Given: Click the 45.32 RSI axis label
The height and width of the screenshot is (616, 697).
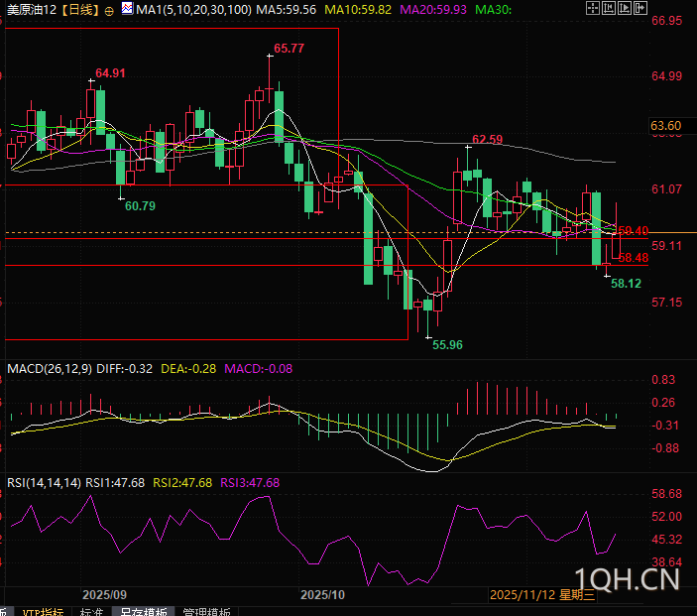Looking at the screenshot, I should [666, 540].
